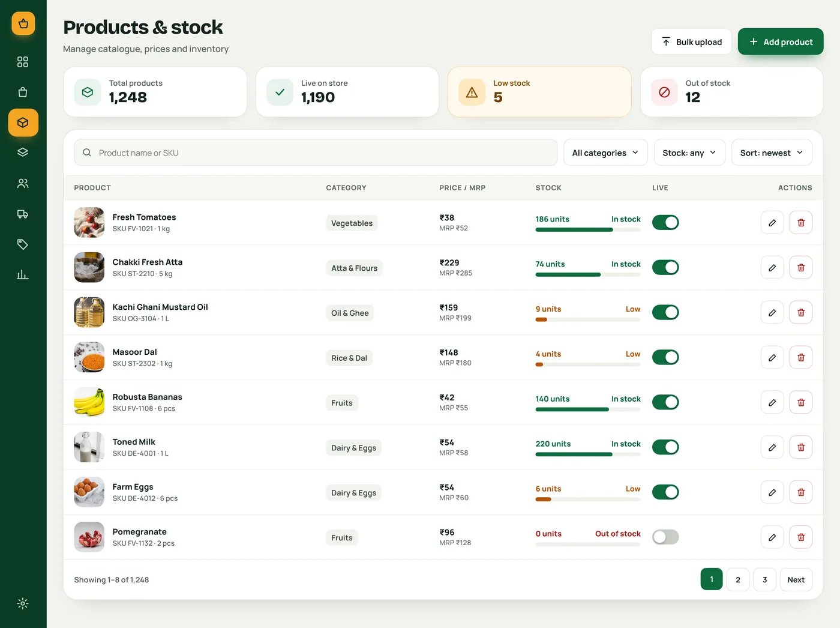840x628 pixels.
Task: Edit Fresh Tomatoes with the pencil icon
Action: click(772, 223)
